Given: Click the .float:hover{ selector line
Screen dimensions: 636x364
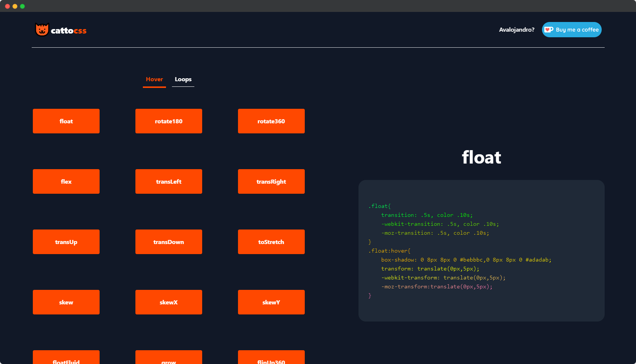Looking at the screenshot, I should coord(389,251).
